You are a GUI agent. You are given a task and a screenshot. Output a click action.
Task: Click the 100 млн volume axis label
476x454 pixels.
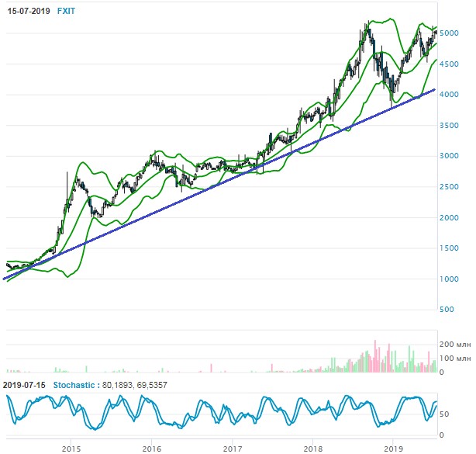tap(454, 358)
